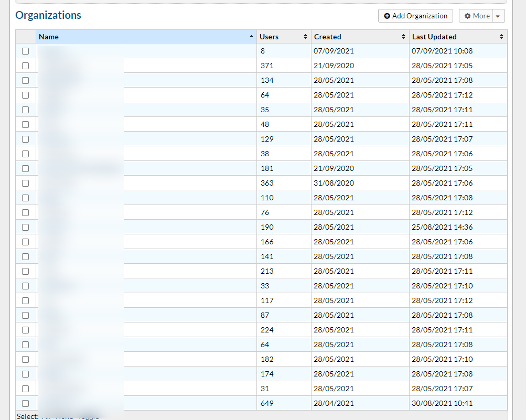
Task: Click the Last Updated sort arrows
Action: [501, 37]
